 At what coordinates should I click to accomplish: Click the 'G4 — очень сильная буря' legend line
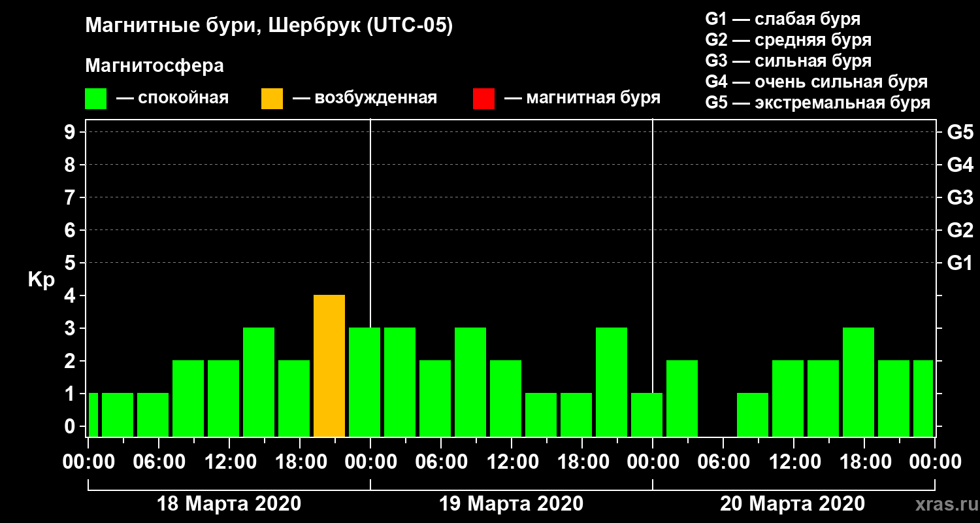tap(817, 82)
